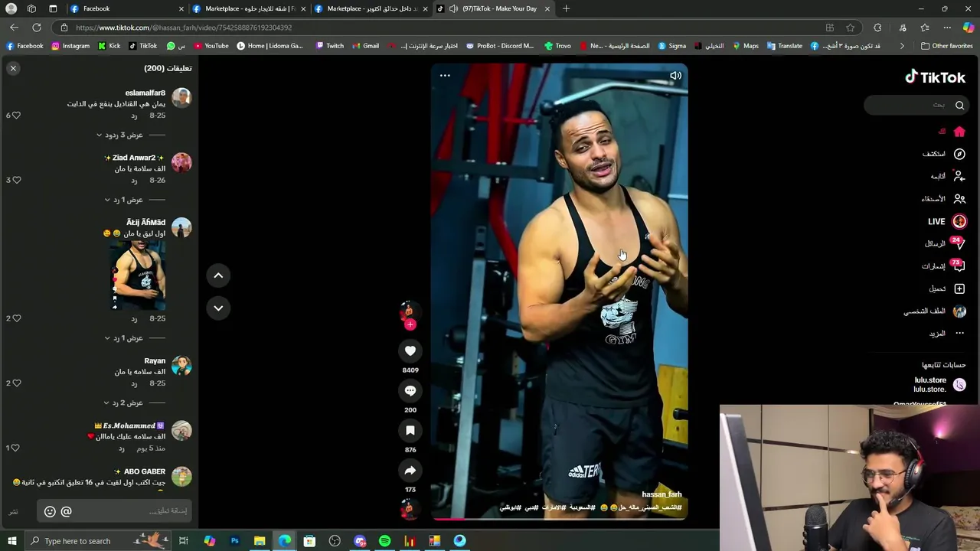Image resolution: width=980 pixels, height=551 pixels.
Task: Go to next video arrow
Action: click(218, 308)
